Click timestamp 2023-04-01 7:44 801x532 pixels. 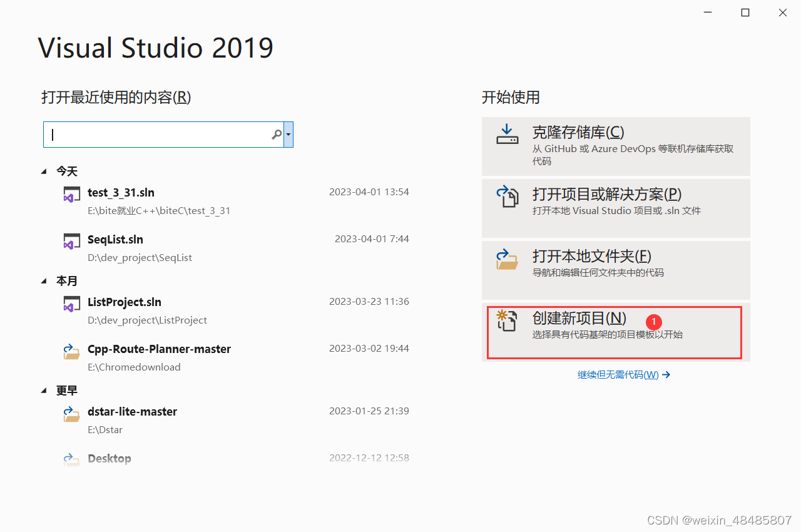[372, 239]
